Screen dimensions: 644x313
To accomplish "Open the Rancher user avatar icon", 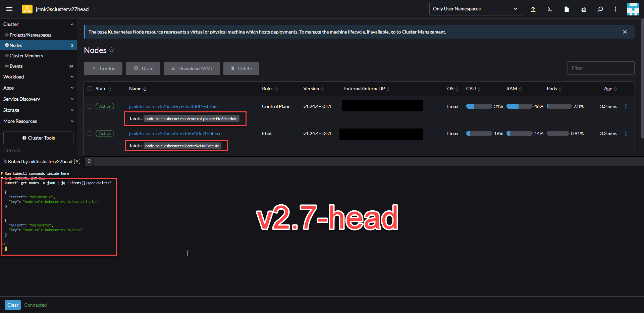I will pyautogui.click(x=633, y=9).
